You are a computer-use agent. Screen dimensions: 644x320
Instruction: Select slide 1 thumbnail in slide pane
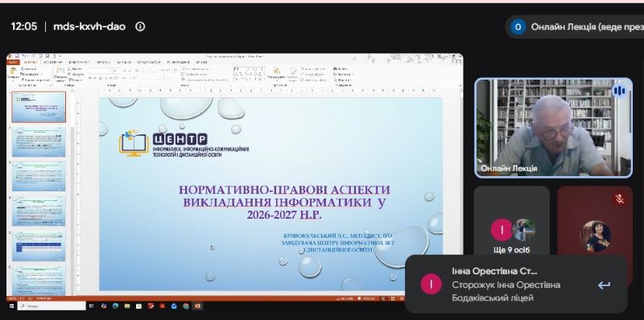click(x=39, y=107)
